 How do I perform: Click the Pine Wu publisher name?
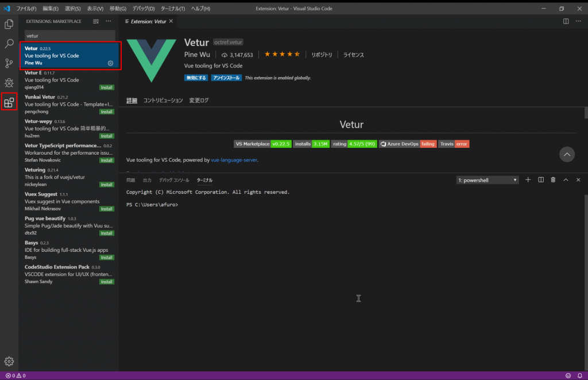coord(197,55)
